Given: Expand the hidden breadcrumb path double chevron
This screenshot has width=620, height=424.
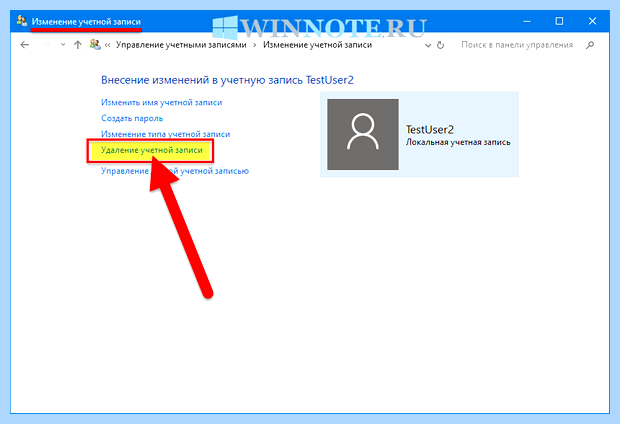Looking at the screenshot, I should click(108, 45).
